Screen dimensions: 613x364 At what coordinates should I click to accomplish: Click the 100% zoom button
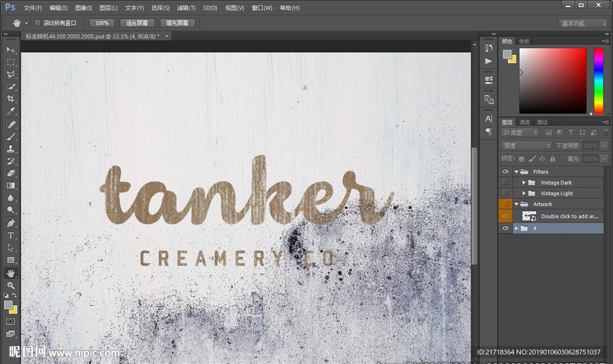tap(102, 23)
